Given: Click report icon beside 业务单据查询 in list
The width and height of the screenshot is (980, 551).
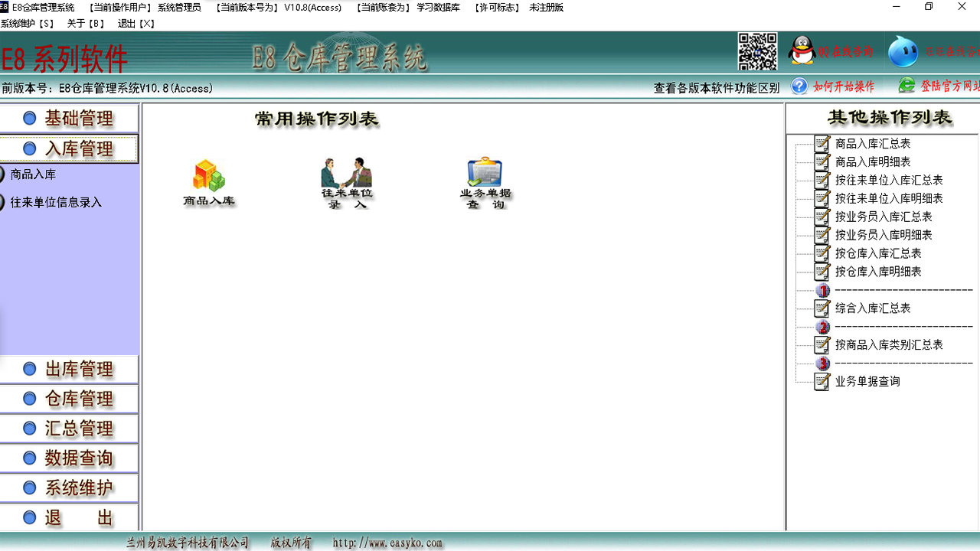Looking at the screenshot, I should point(822,381).
